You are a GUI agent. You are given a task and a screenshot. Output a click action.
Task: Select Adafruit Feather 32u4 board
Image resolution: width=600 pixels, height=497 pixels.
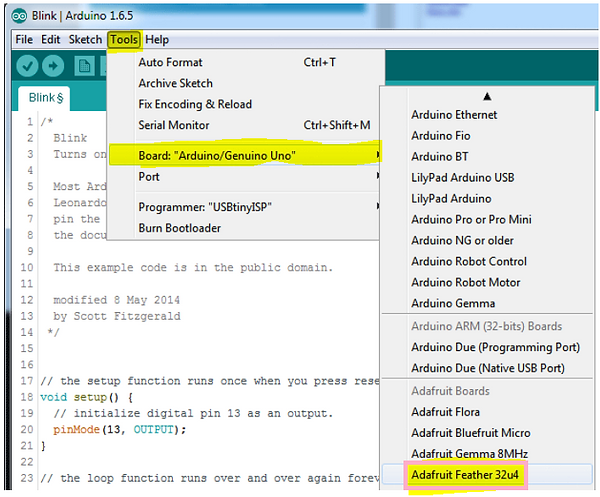[487, 475]
